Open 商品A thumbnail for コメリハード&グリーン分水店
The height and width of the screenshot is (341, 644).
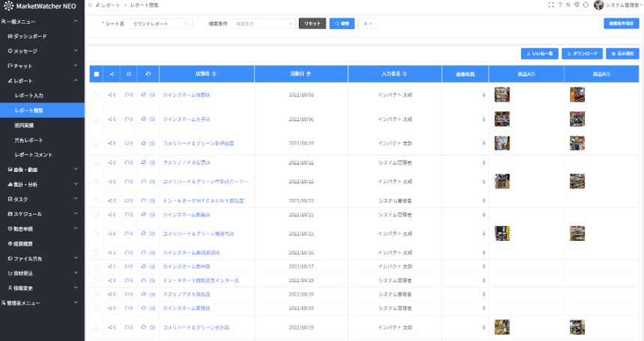pos(502,328)
